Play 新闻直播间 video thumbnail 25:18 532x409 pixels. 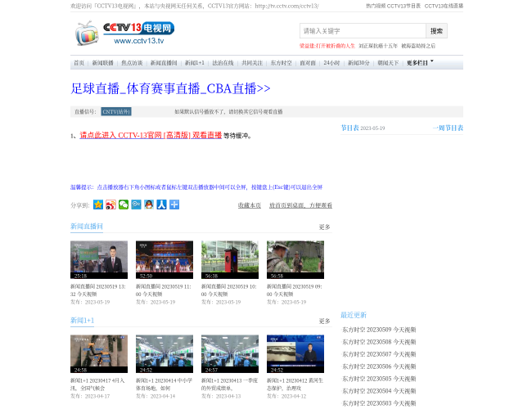[99, 260]
